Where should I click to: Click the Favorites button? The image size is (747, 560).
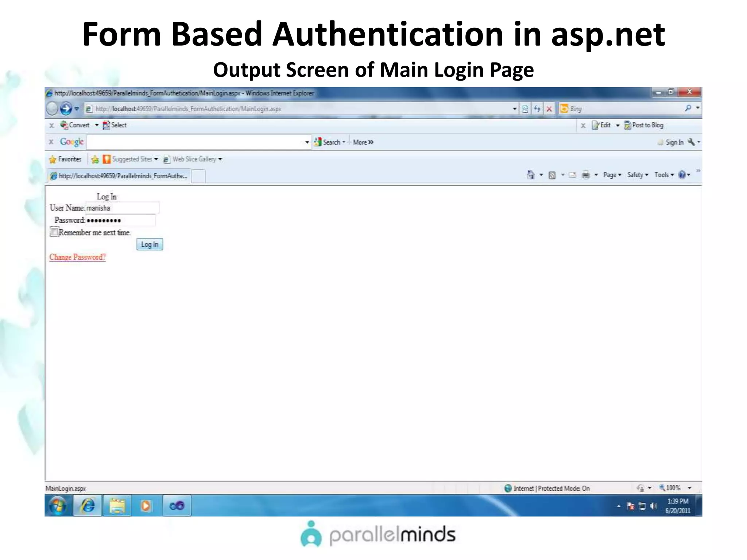click(x=65, y=159)
